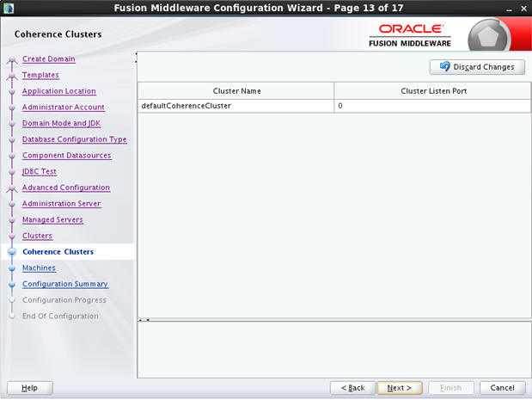Click the wizard window icon in title bar
The width and height of the screenshot is (532, 400).
point(9,8)
